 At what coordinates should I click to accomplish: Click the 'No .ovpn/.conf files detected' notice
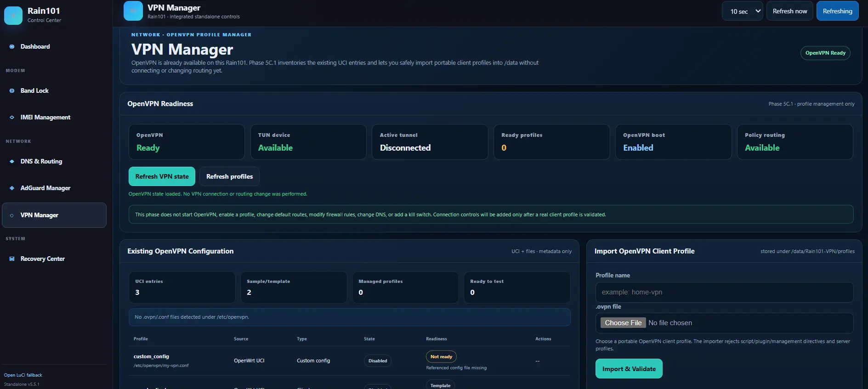tap(350, 317)
